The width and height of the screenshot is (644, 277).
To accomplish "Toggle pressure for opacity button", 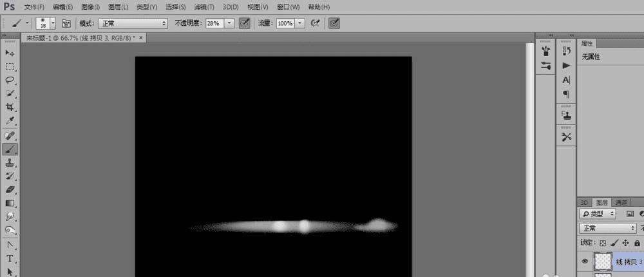I will click(x=244, y=23).
